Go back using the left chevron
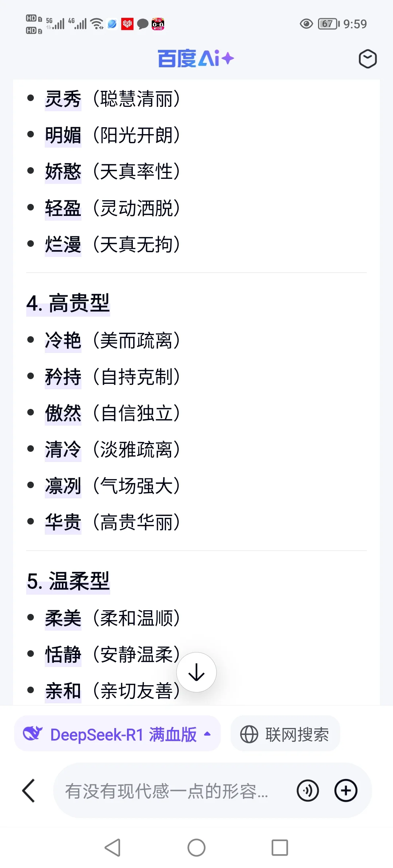Image resolution: width=393 pixels, height=868 pixels. pyautogui.click(x=28, y=791)
